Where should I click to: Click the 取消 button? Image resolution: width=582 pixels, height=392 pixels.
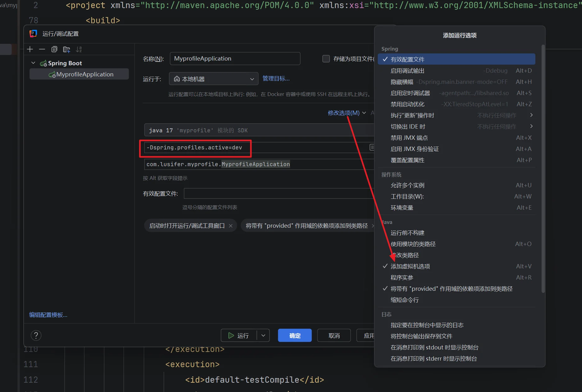(334, 335)
